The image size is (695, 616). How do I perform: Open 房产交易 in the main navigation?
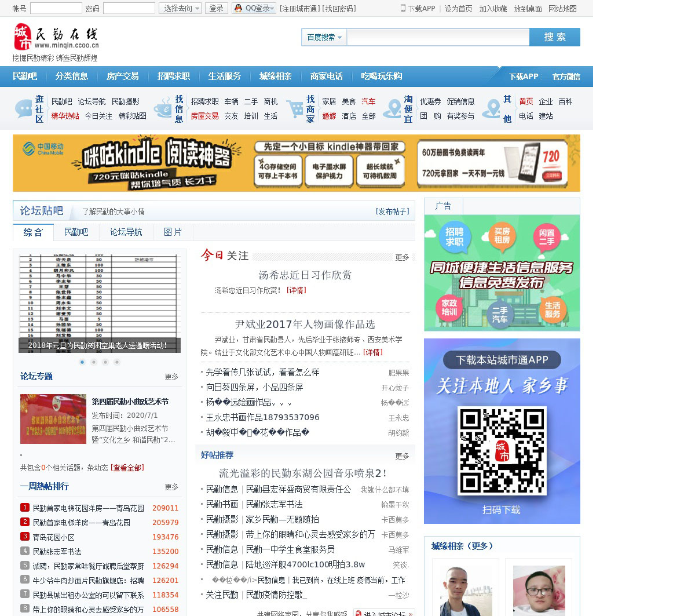coord(123,76)
